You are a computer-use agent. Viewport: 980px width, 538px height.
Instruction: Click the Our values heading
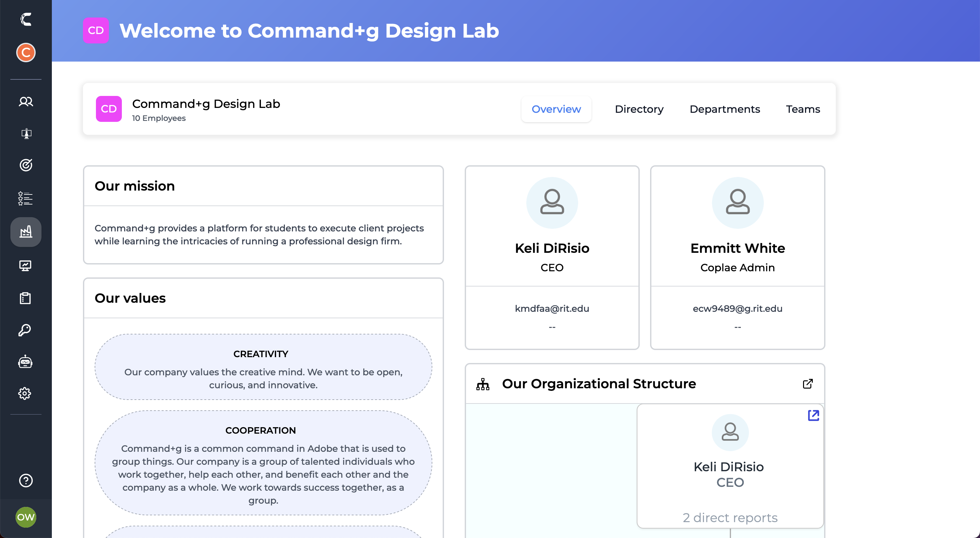click(130, 298)
